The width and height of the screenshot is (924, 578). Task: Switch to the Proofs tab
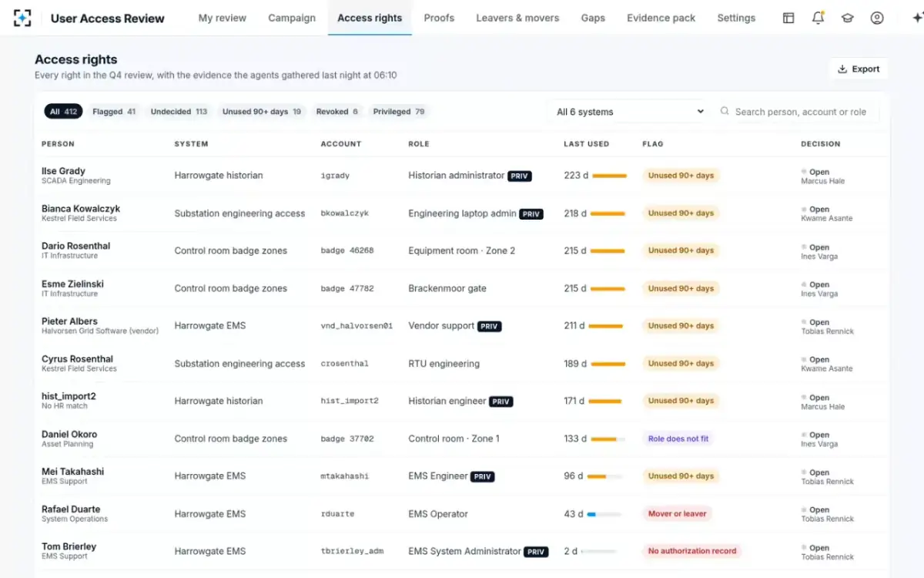pos(439,18)
